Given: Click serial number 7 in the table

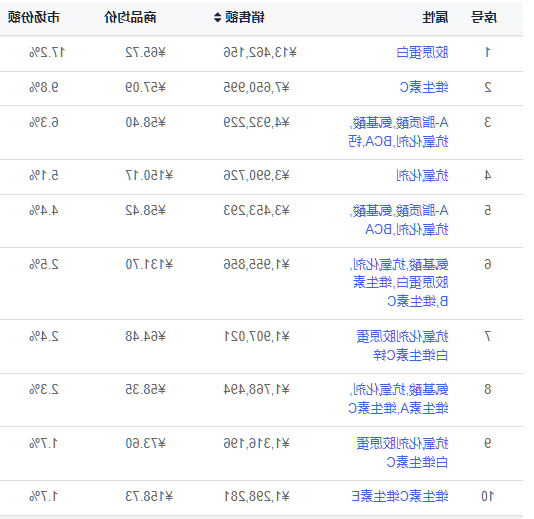Looking at the screenshot, I should 488,336.
